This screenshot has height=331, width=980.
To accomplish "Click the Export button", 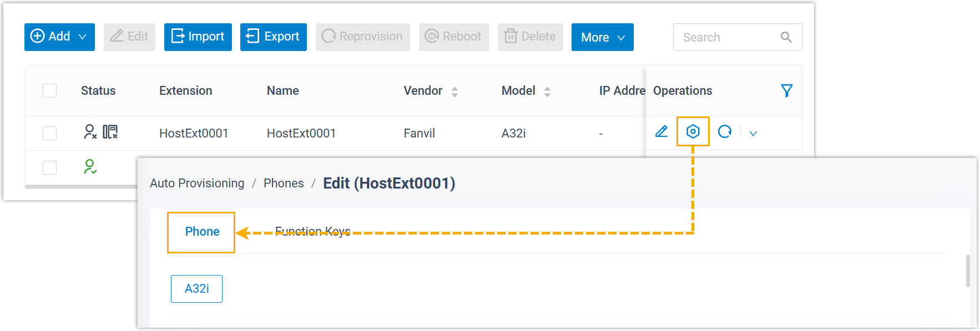I will pyautogui.click(x=273, y=37).
